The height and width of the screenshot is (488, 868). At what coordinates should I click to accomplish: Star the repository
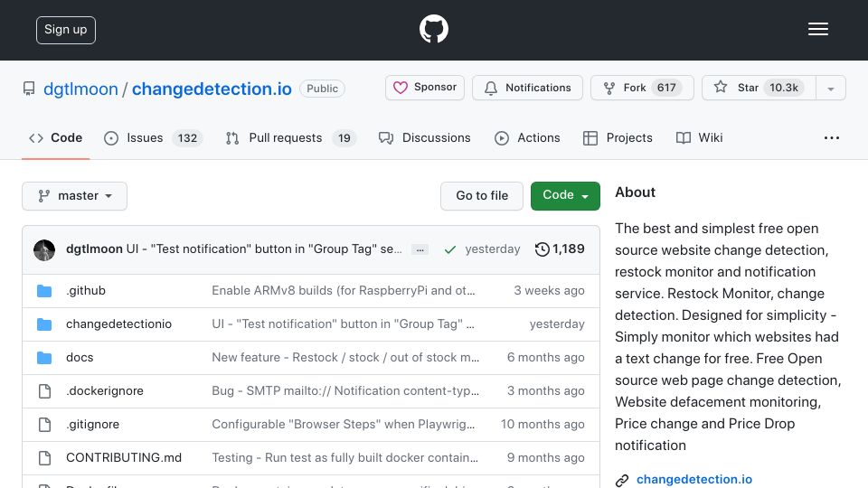coord(759,88)
